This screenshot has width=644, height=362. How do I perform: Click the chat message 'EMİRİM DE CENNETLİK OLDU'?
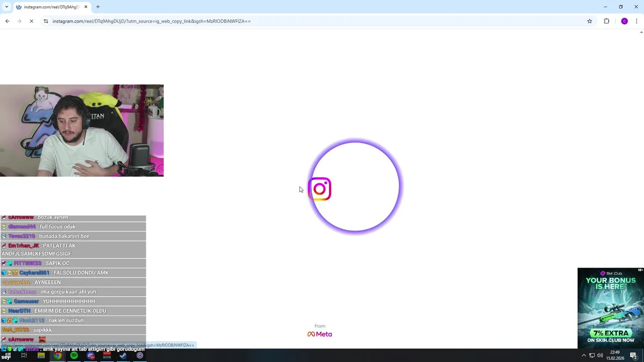[x=70, y=311]
